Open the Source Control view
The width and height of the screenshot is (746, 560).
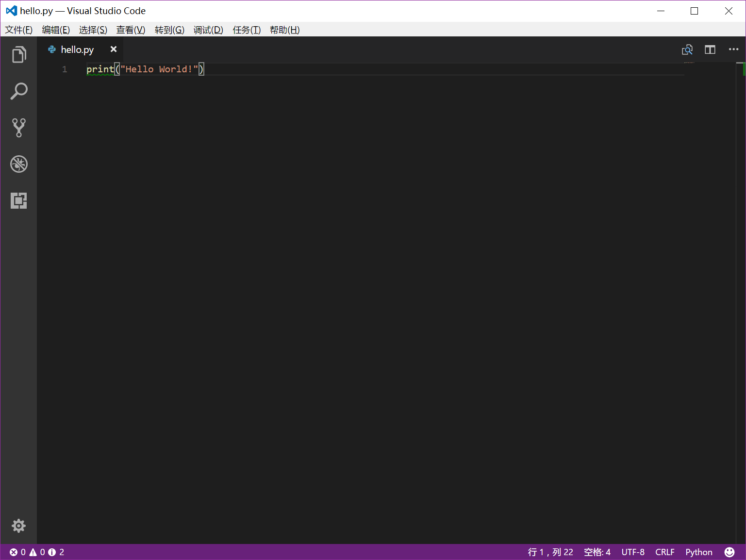(19, 128)
